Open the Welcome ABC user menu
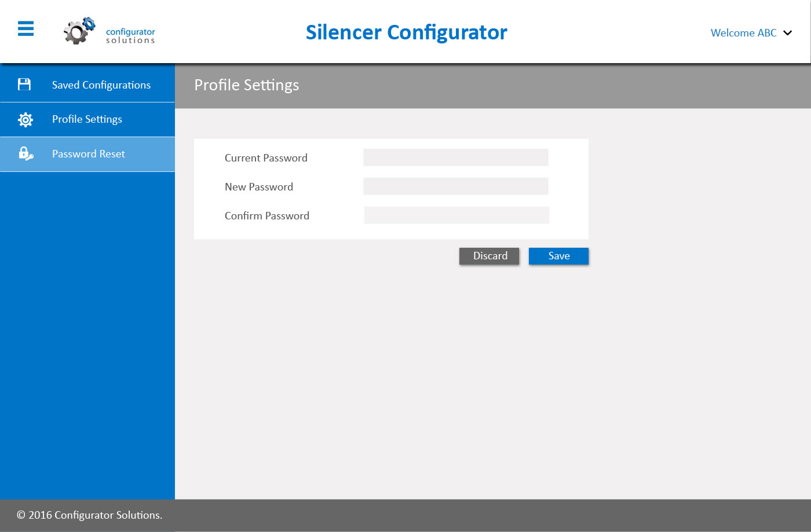This screenshot has width=811, height=532. coord(751,33)
